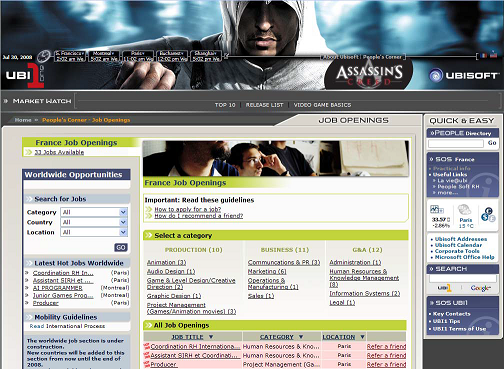504x369 pixels.
Task: Open Junior Games Prog... hot job link
Action: 63,295
